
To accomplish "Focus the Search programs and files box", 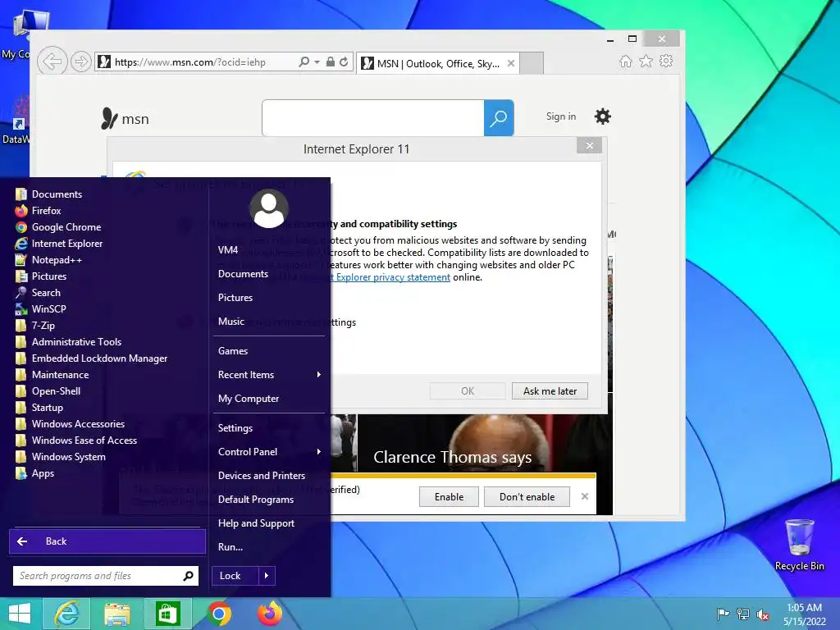I will (x=106, y=576).
